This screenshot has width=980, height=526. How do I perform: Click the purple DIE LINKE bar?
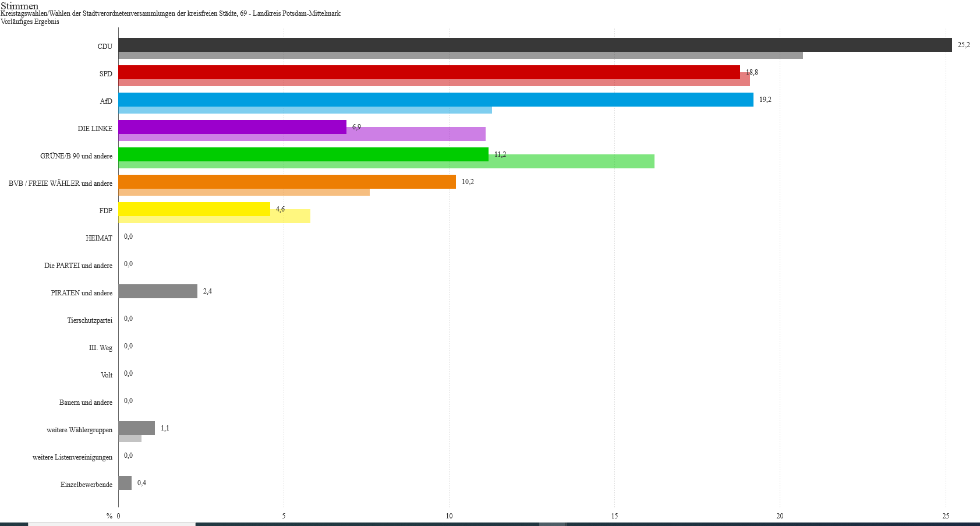tap(232, 127)
